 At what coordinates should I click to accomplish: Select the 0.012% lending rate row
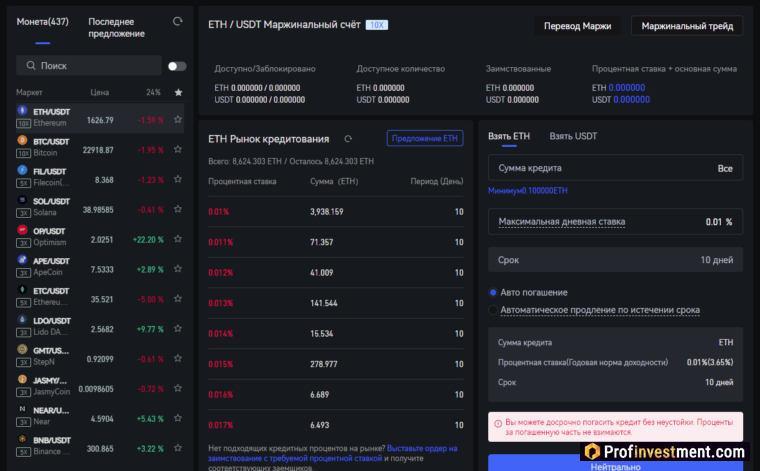coord(335,273)
